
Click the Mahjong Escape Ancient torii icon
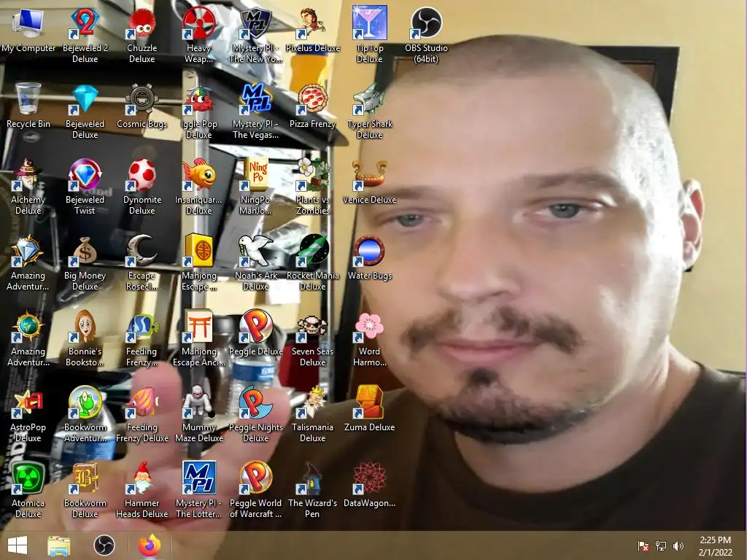tap(198, 338)
